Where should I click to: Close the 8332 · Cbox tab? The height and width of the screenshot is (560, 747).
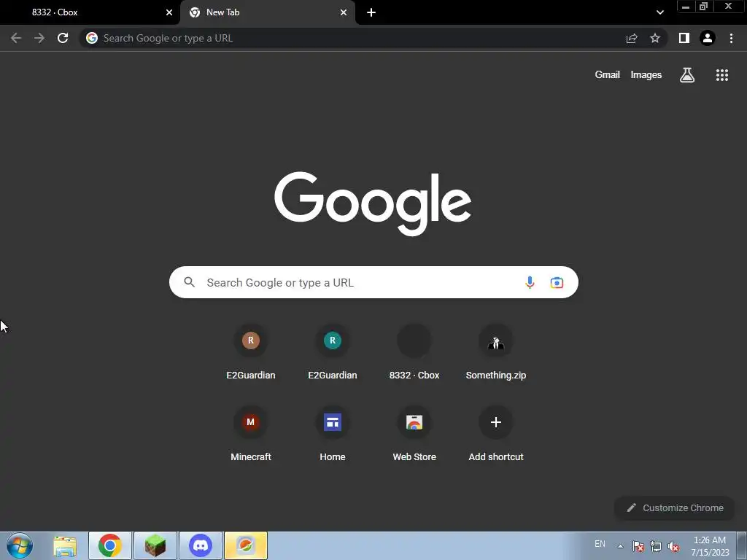click(169, 12)
